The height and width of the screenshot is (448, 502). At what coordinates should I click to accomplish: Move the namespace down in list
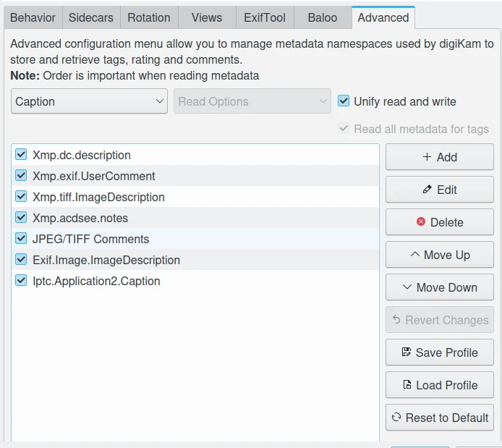point(439,287)
